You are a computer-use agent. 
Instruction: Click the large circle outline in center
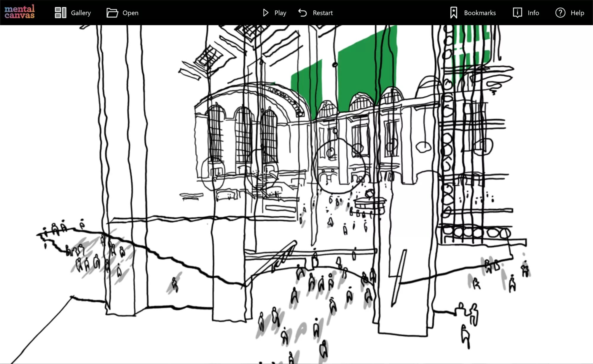[339, 166]
